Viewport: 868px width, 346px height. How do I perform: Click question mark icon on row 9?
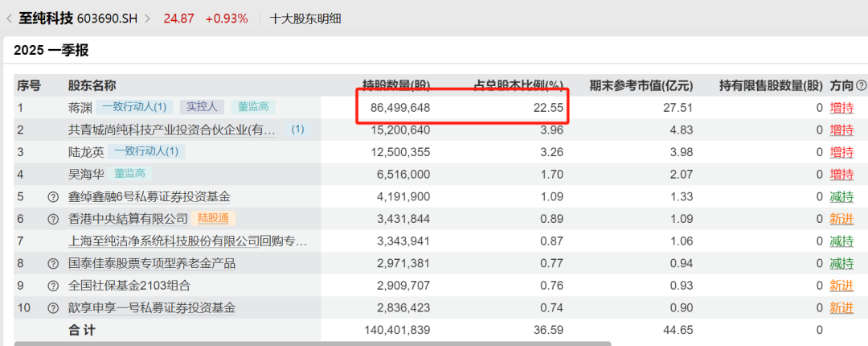pos(53,286)
